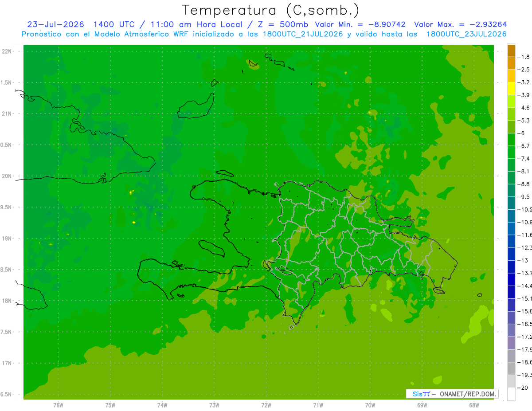Click the 71W longitude axis label
The image size is (532, 411).
point(318,405)
